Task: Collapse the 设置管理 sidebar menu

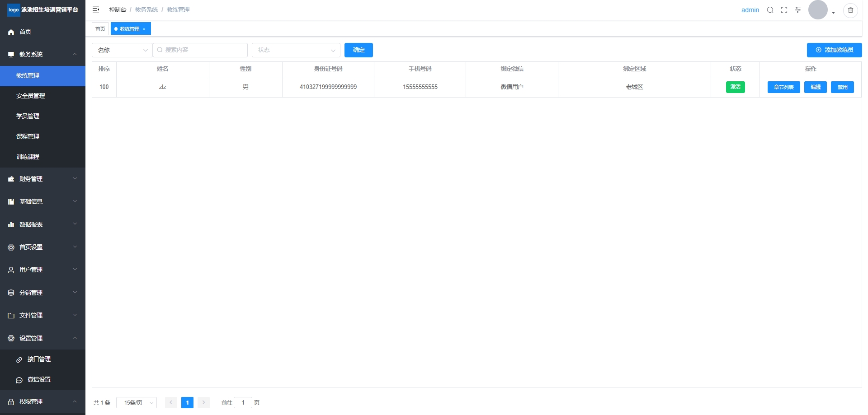Action: click(42, 338)
